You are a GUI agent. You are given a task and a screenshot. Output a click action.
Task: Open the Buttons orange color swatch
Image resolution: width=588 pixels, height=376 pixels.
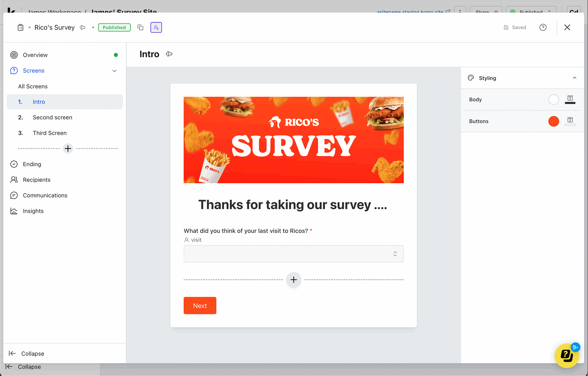coord(554,121)
